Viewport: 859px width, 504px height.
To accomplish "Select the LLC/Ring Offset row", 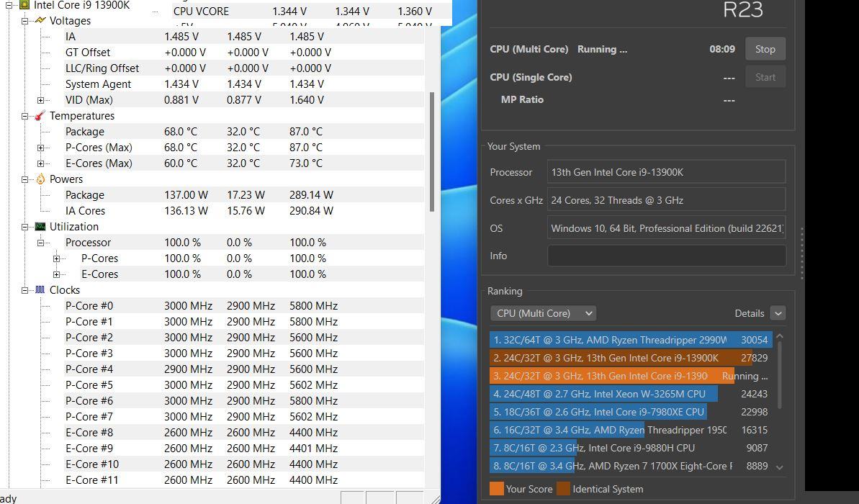I will coord(244,68).
